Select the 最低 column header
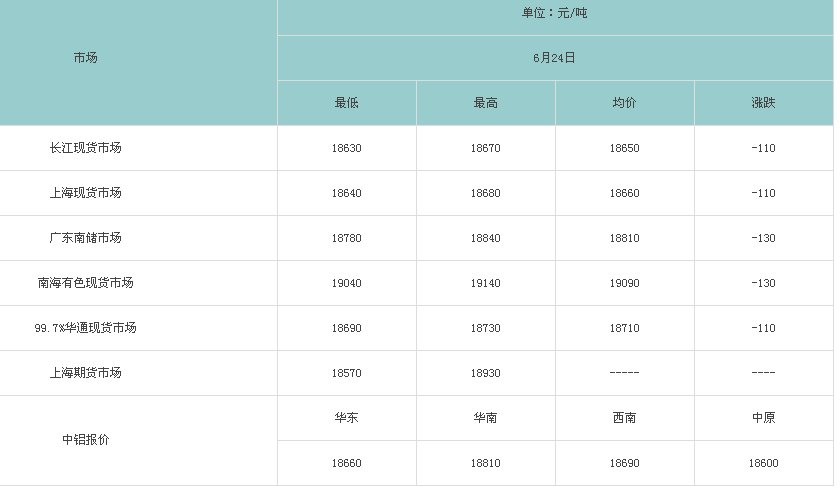840x487 pixels. click(347, 103)
